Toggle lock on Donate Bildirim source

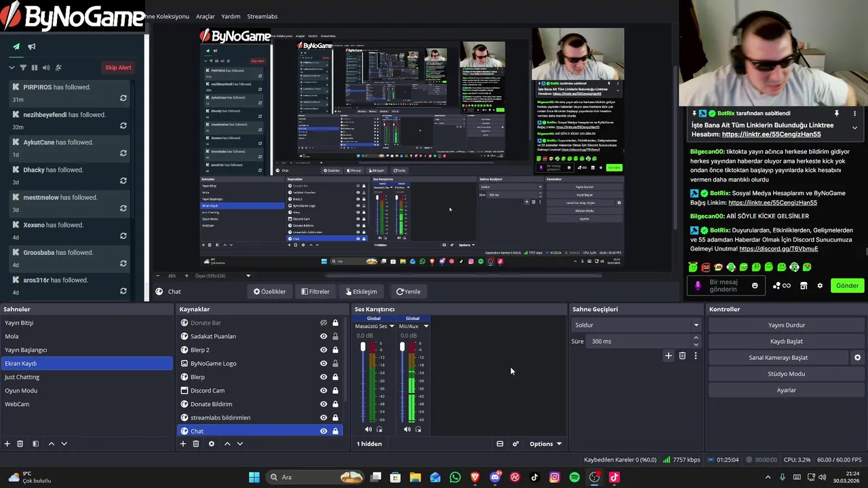pos(335,404)
